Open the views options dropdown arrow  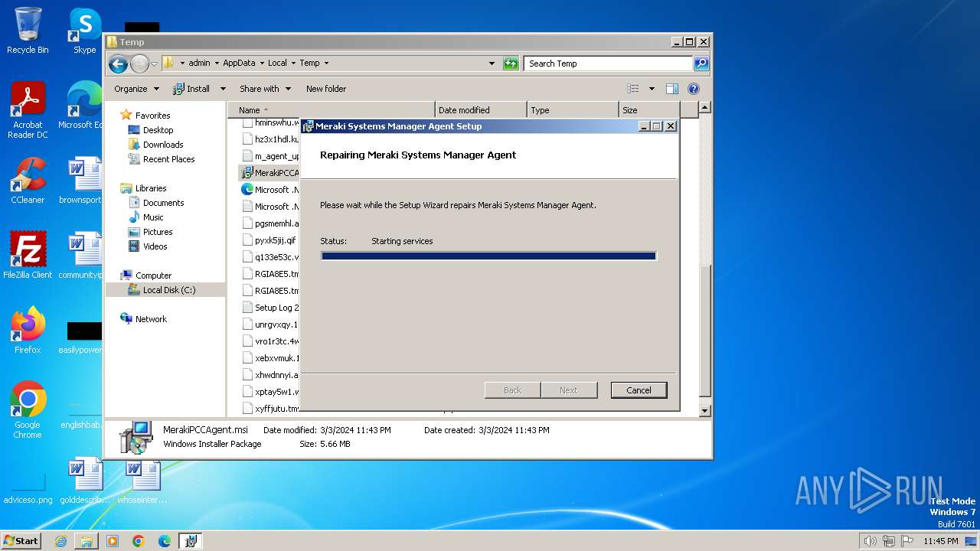click(x=652, y=89)
